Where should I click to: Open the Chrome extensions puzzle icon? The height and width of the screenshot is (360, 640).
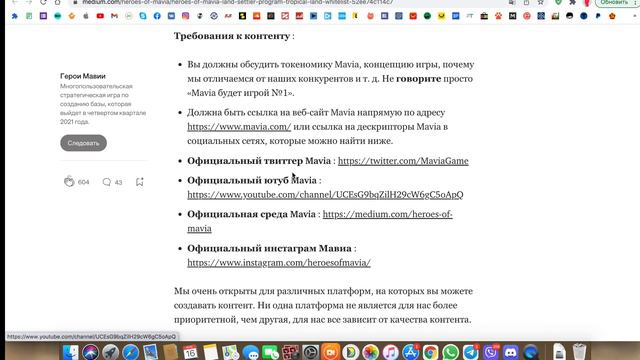pos(572,2)
